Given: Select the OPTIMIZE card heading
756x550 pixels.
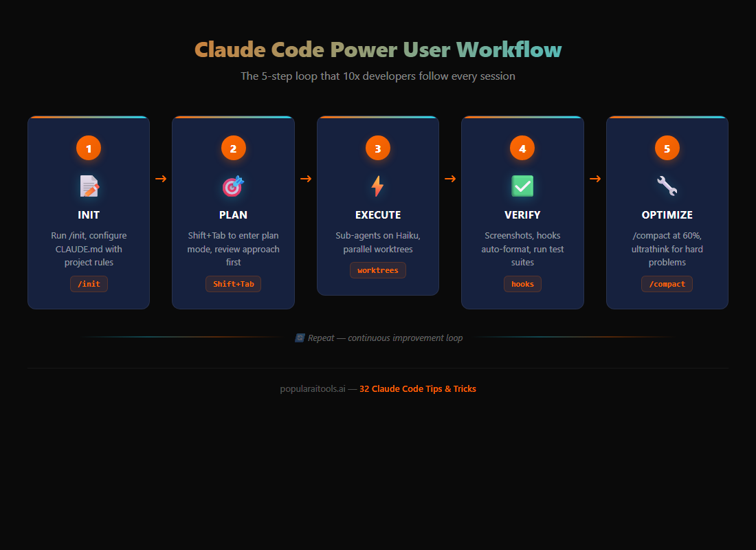Looking at the screenshot, I should click(667, 214).
